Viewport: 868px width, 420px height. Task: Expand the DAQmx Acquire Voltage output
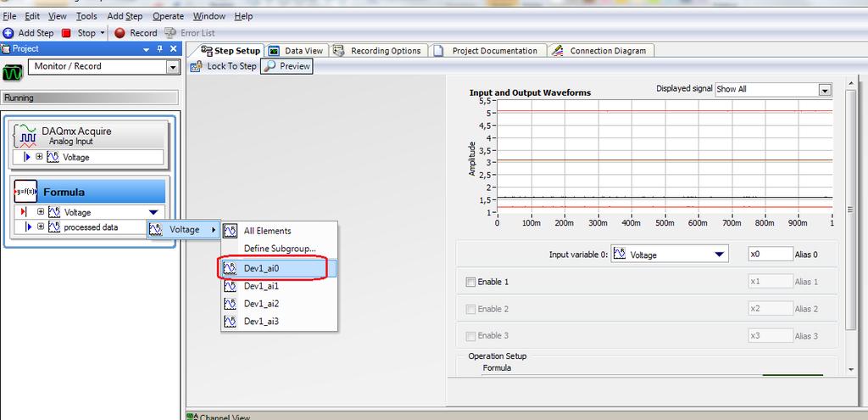pos(39,157)
